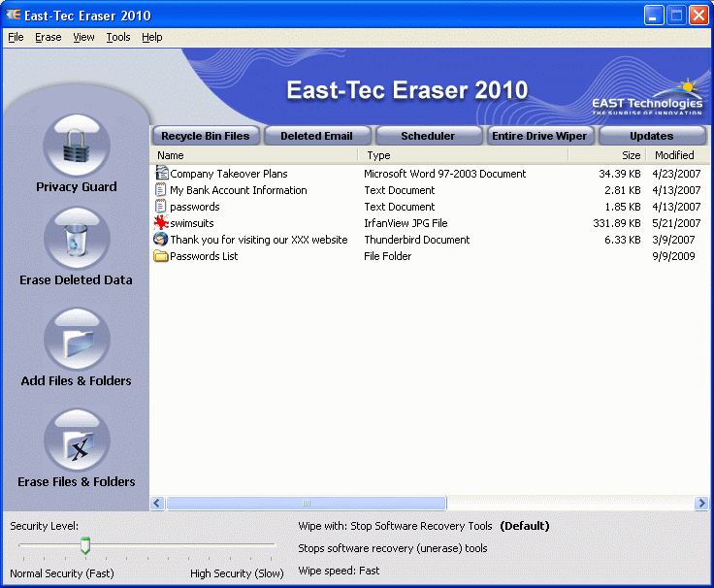The height and width of the screenshot is (588, 714).
Task: Click the Erase Files & Folders icon
Action: click(77, 441)
